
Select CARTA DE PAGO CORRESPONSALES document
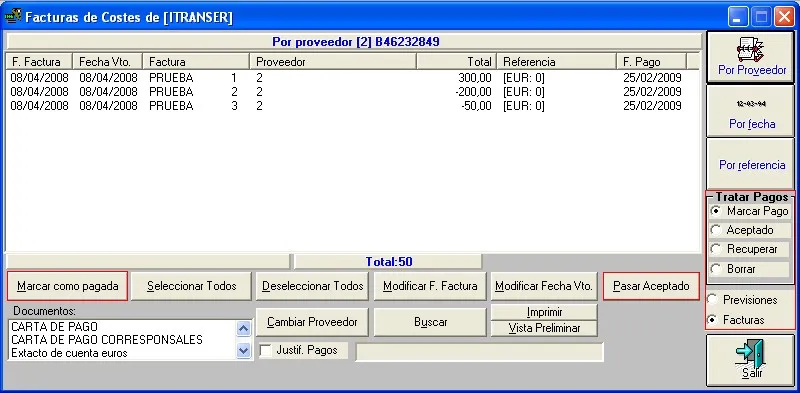(x=107, y=340)
